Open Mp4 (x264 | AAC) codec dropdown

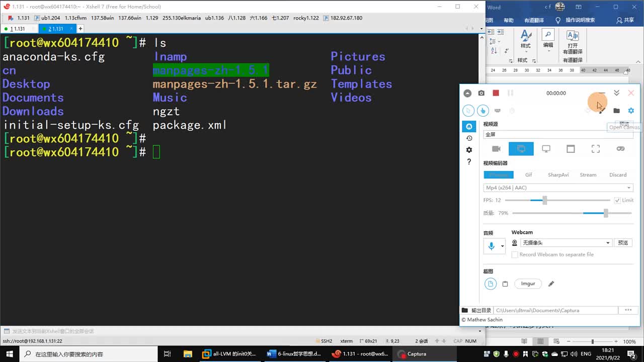(x=558, y=188)
